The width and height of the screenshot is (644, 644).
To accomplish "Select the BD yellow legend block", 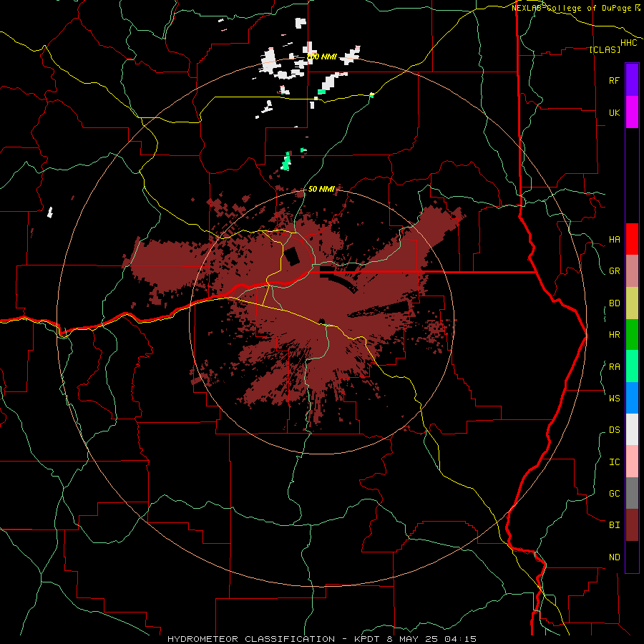I will coord(632,303).
